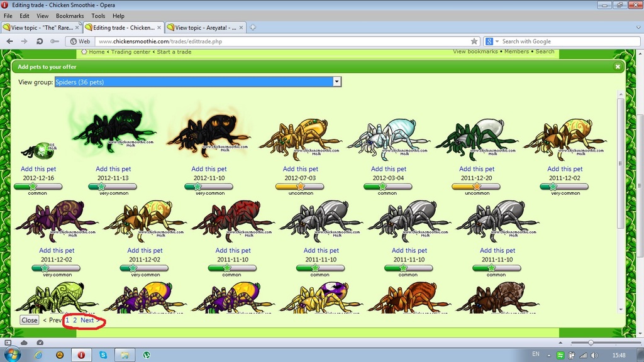This screenshot has height=362, width=644.
Task: Launch Internet Explorer from the taskbar
Action: point(38,354)
